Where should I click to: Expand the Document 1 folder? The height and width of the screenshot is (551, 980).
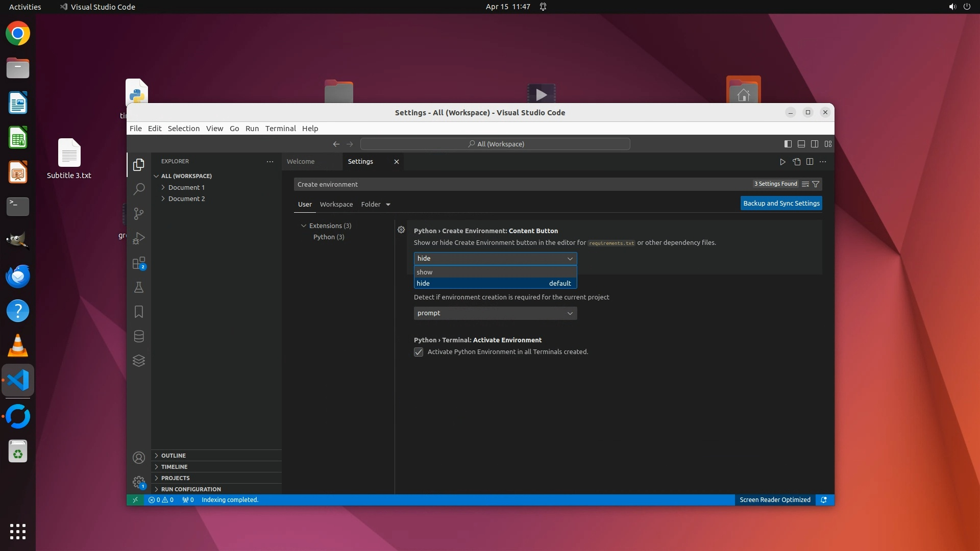click(186, 187)
